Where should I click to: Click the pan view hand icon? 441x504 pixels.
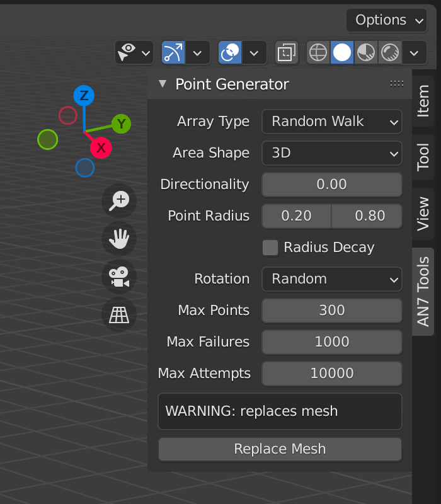click(x=119, y=239)
